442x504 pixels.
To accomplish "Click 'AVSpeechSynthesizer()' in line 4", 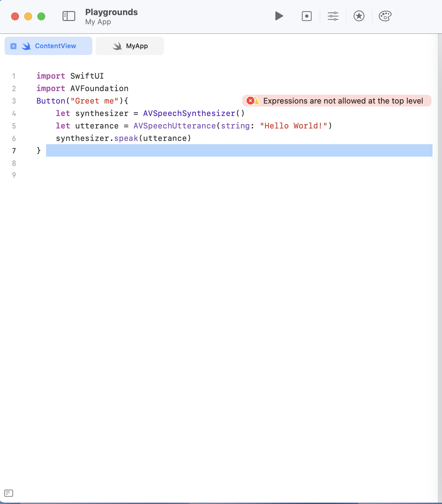I will click(194, 113).
